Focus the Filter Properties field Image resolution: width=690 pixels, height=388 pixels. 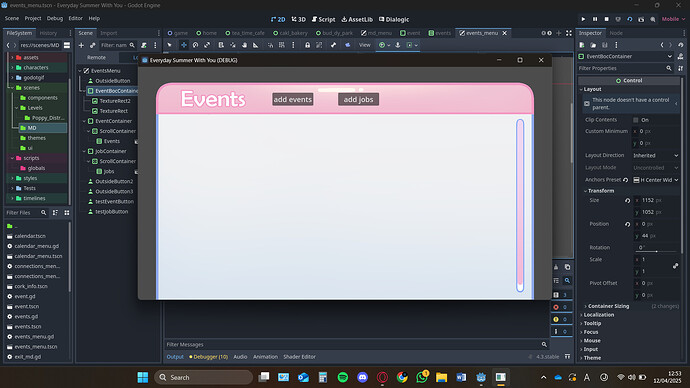(625, 68)
